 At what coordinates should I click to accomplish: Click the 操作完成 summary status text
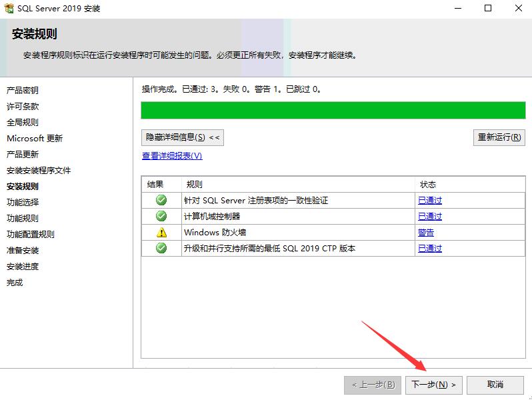(231, 89)
